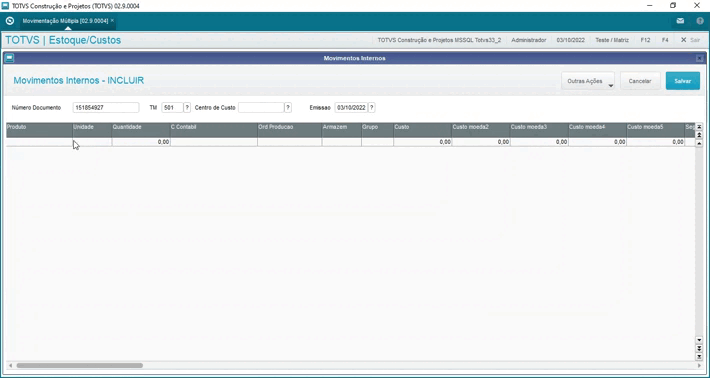Click the Movimentos Internos window icon
This screenshot has width=710, height=378.
pos(9,58)
